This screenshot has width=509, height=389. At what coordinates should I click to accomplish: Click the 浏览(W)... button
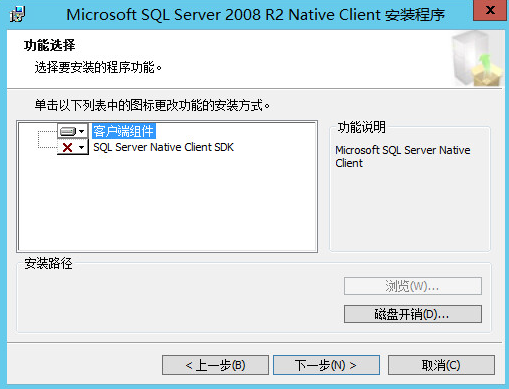(413, 286)
